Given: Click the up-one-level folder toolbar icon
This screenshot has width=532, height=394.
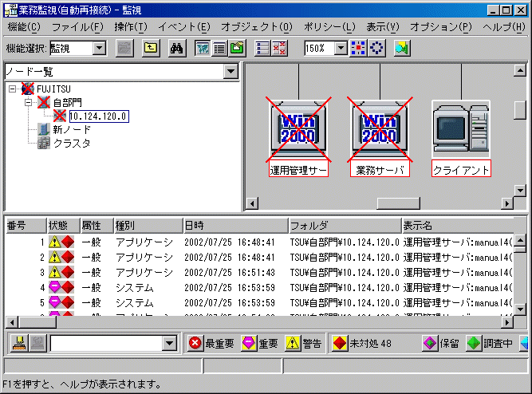Looking at the screenshot, I should pyautogui.click(x=151, y=48).
